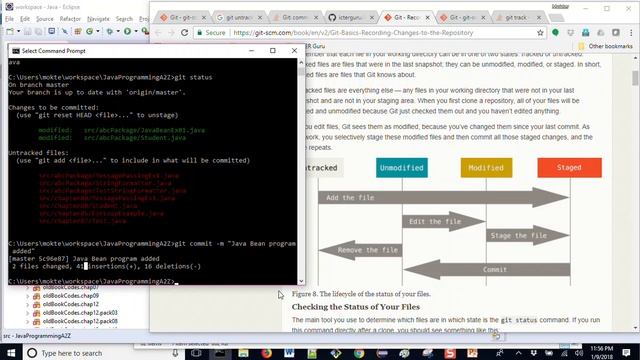Click the Eclipse console/terminal toolbar icon
Screen dimensions: 640x360
(x=52, y=31)
